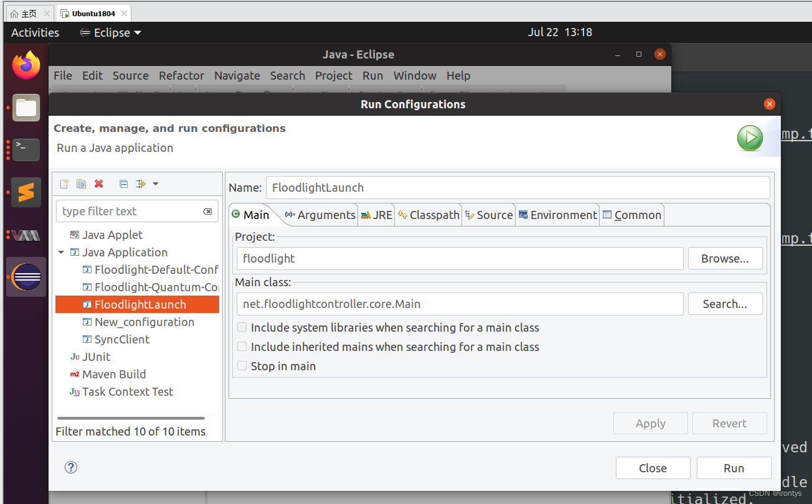
Task: Click the Close button
Action: pos(653,468)
